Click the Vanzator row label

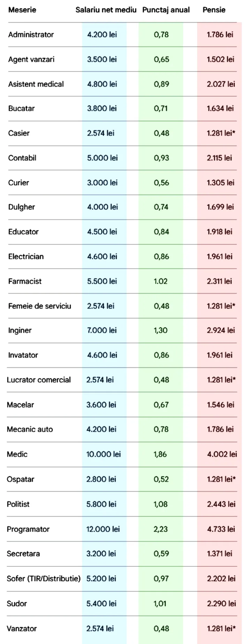22,628
